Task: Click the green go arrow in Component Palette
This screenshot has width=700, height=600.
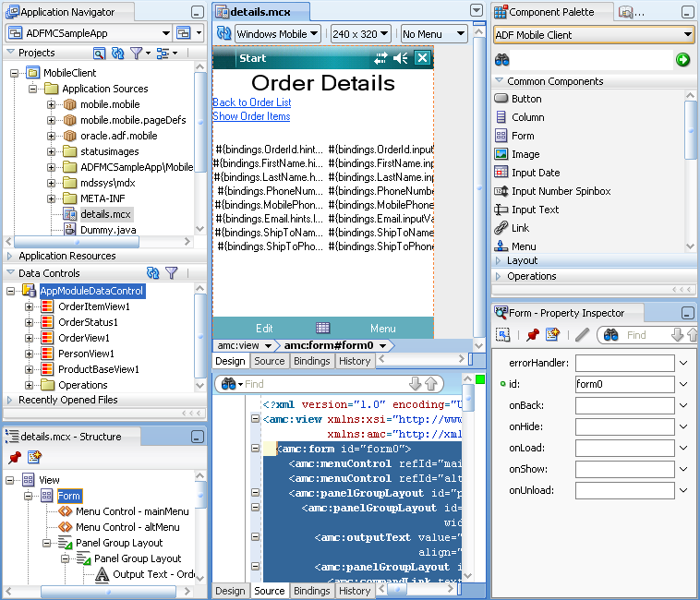Action: [682, 59]
